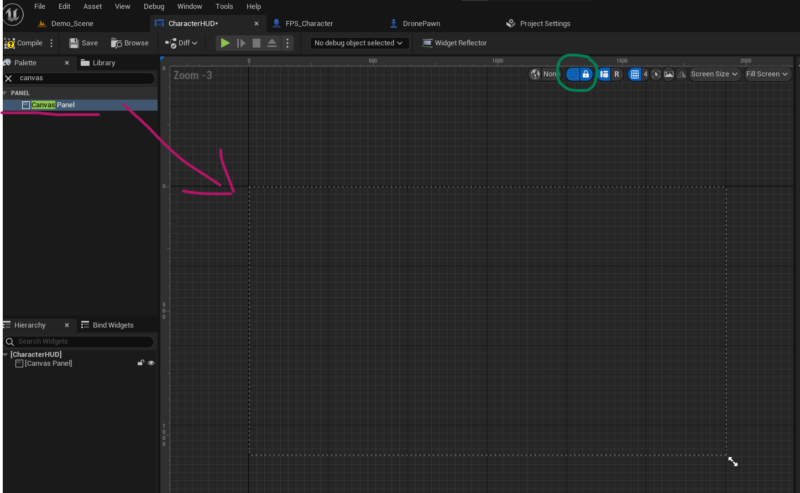The width and height of the screenshot is (800, 493).
Task: Close the Palette panel
Action: click(x=67, y=63)
